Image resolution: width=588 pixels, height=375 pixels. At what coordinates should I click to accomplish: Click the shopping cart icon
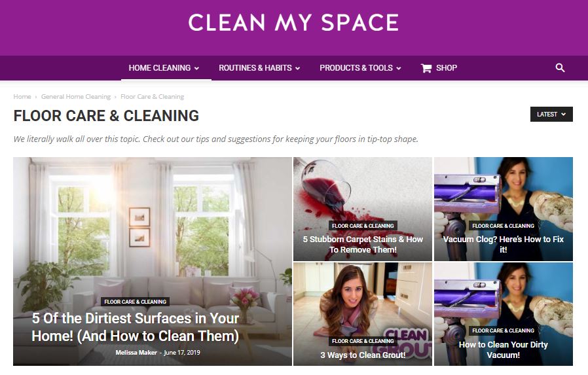(426, 68)
